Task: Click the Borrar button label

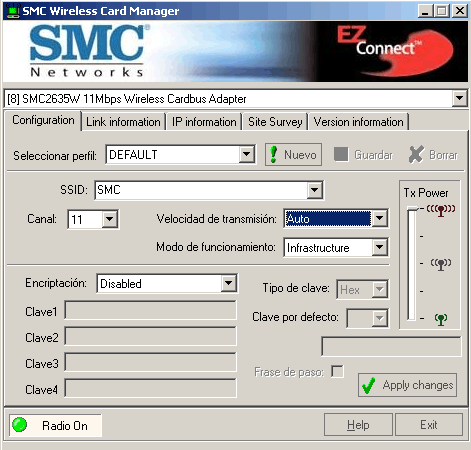Action: (443, 155)
